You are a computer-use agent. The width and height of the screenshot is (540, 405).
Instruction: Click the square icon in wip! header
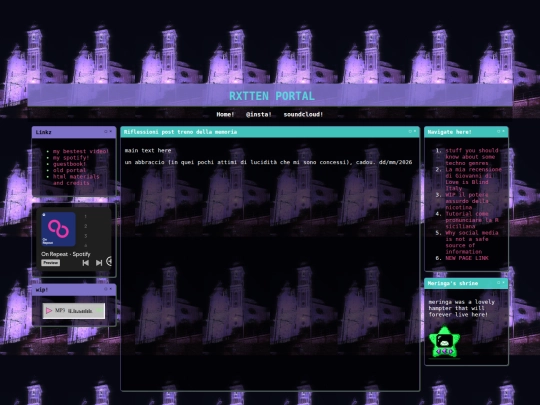[x=106, y=289]
